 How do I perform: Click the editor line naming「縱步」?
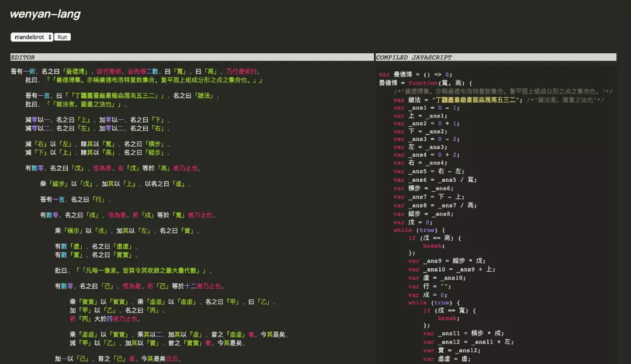[x=98, y=152]
